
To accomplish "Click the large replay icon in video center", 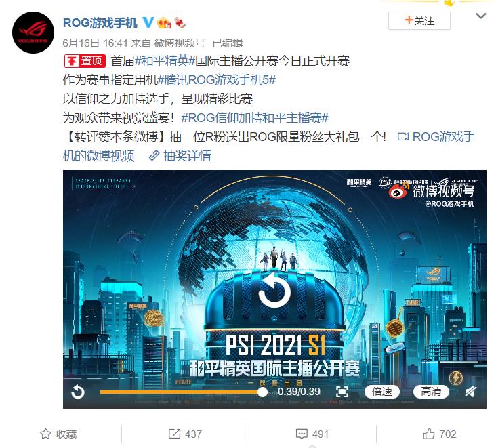I will click(274, 291).
